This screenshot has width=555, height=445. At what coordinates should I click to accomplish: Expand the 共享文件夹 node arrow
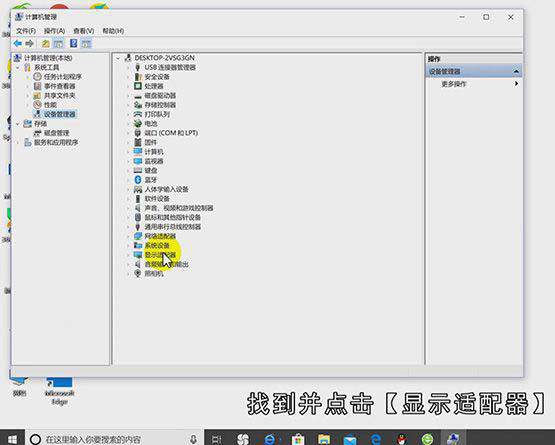[x=28, y=96]
